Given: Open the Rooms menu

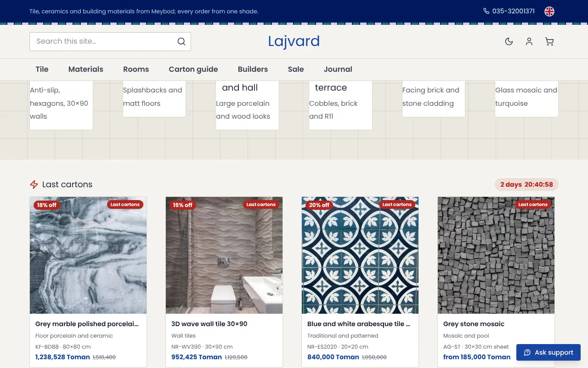Looking at the screenshot, I should [x=136, y=69].
